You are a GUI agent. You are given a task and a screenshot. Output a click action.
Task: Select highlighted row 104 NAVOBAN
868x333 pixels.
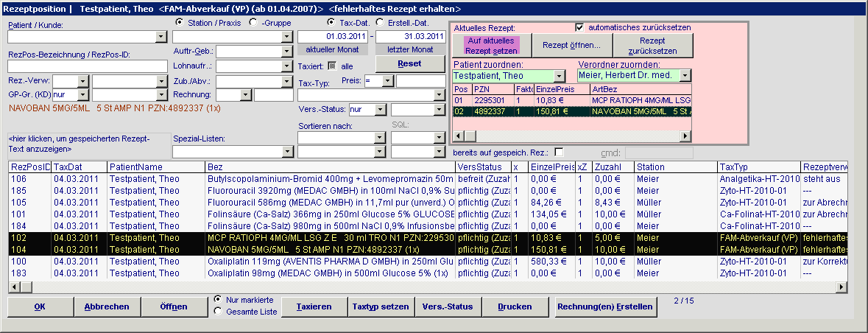click(x=427, y=250)
